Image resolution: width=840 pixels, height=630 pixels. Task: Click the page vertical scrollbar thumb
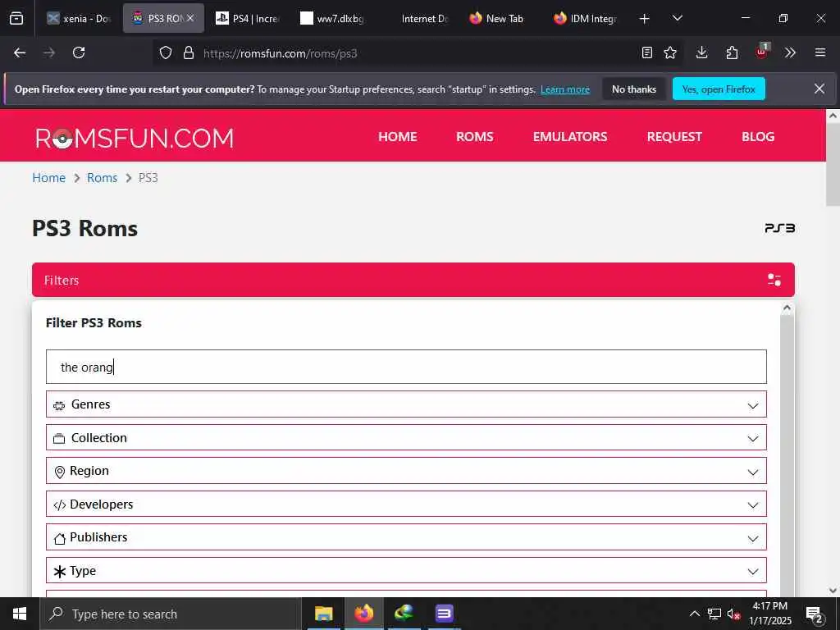click(x=833, y=165)
